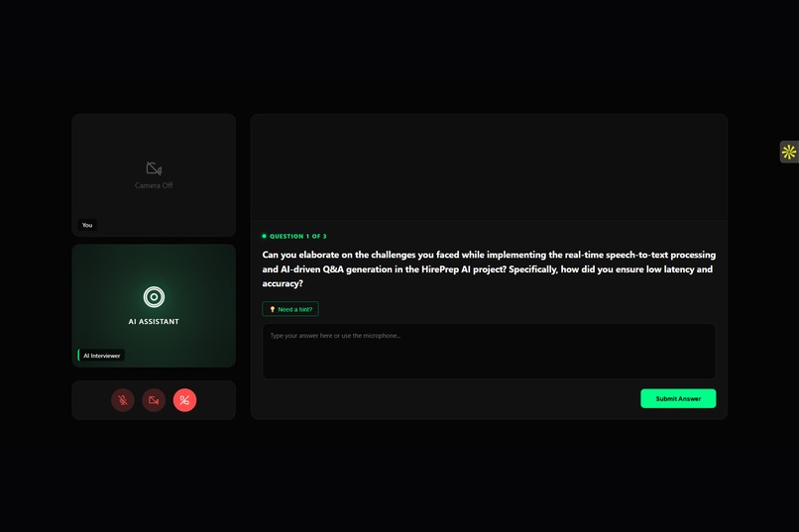The image size is (799, 532).
Task: Click the 'QUESTION 1 OF 3' indicator
Action: tap(294, 236)
